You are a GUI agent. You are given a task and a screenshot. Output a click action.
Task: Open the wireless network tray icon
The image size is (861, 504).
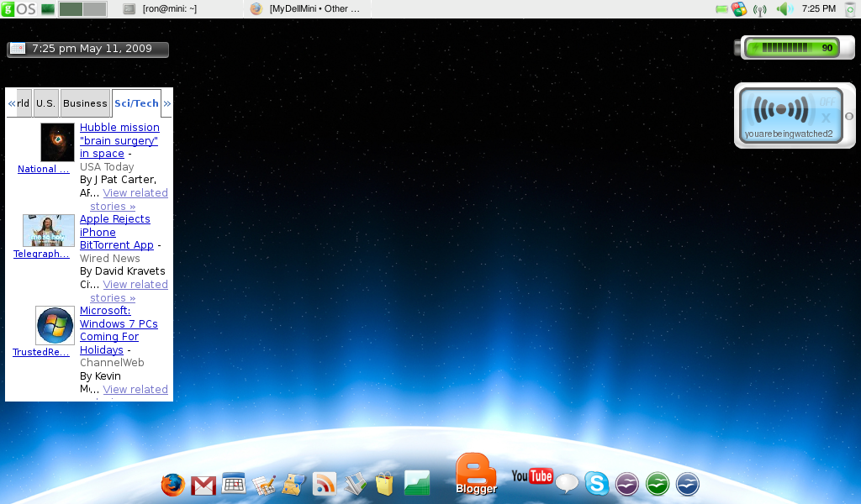[x=760, y=9]
